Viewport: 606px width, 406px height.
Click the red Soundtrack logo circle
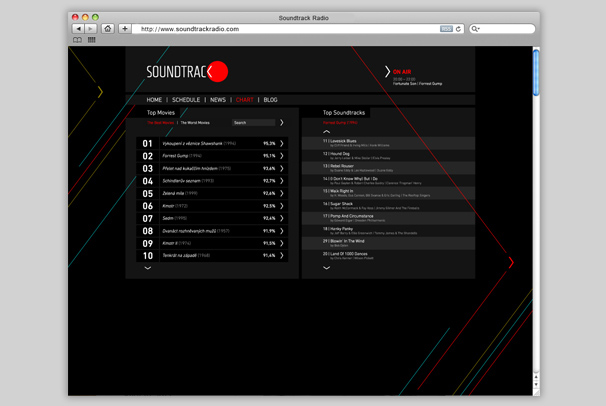click(219, 71)
